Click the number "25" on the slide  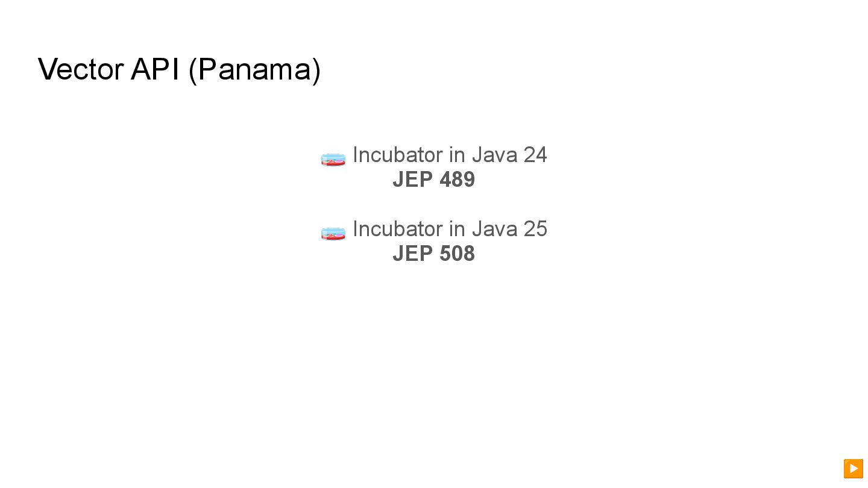(x=535, y=229)
